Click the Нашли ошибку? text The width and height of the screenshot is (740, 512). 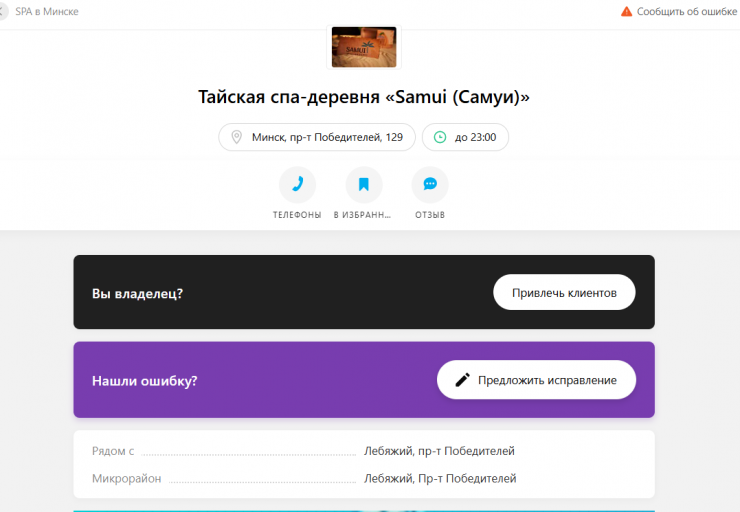point(144,381)
